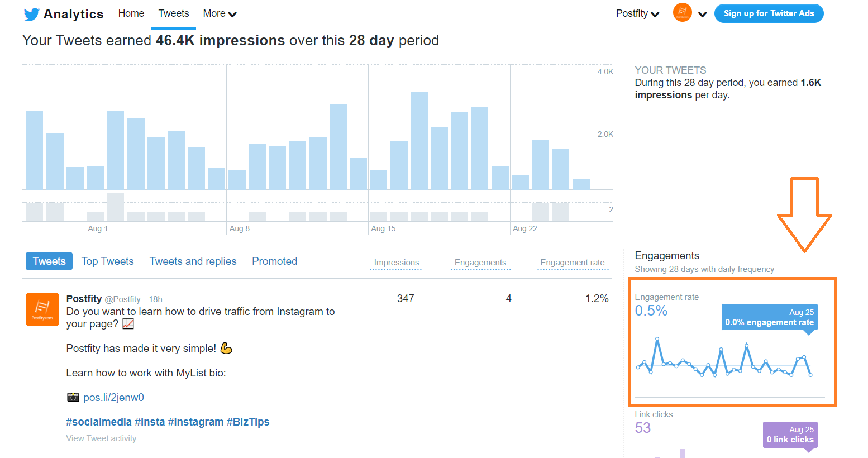868x458 pixels.
Task: Click the chart emoji in the tweet text
Action: pyautogui.click(x=128, y=323)
